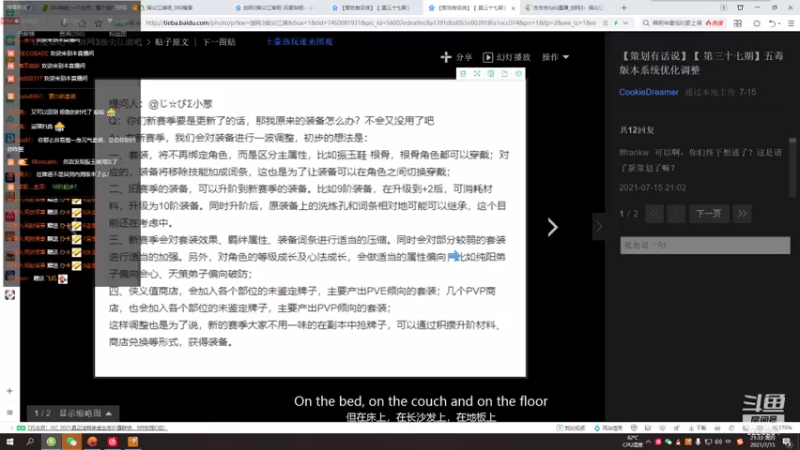Open 网站信用 in status bar
The height and width of the screenshot is (450, 800).
click(x=608, y=428)
